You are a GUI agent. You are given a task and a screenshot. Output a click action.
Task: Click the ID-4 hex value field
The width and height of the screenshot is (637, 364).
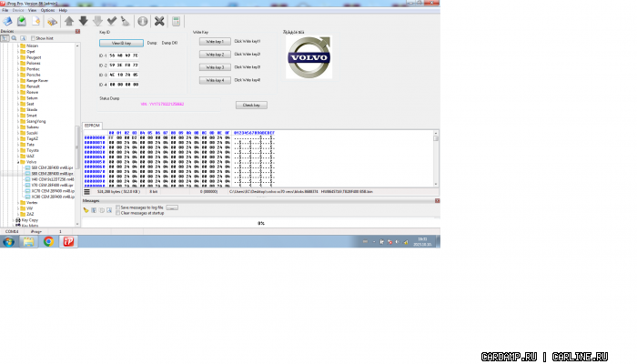124,85
